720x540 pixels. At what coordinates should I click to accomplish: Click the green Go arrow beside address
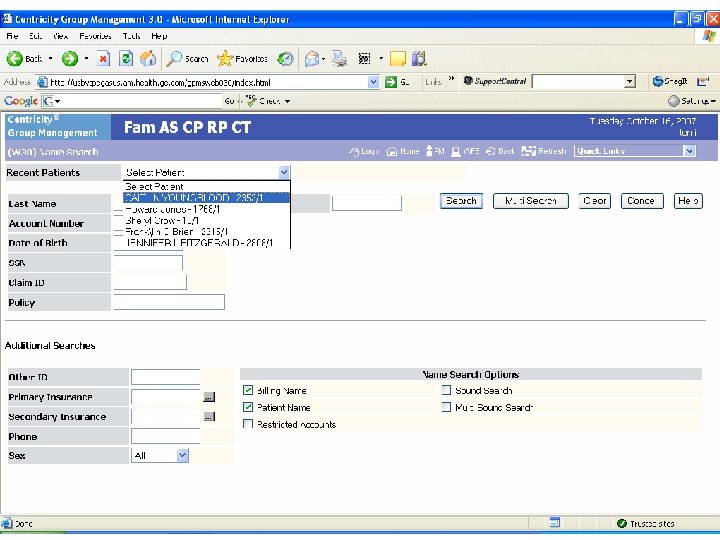pos(391,82)
